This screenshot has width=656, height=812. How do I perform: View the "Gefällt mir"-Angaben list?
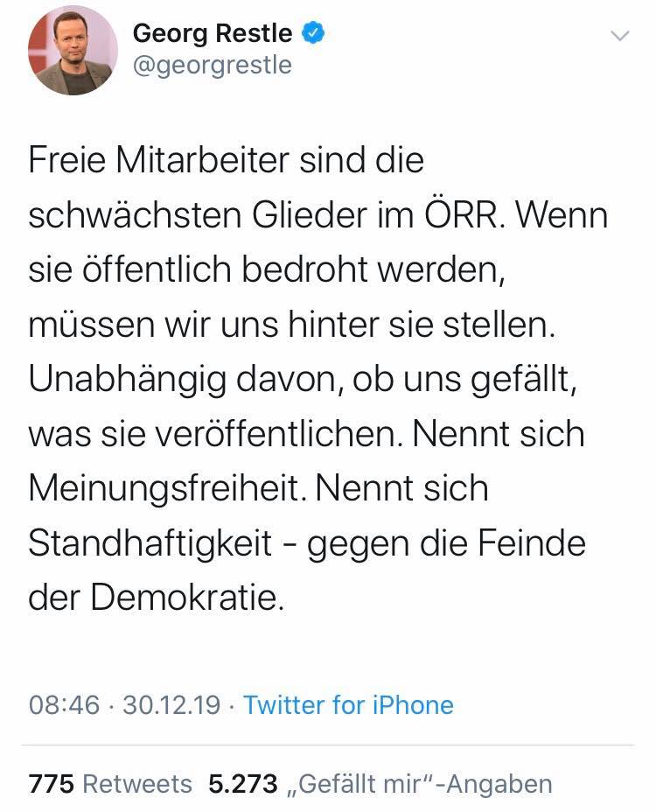[x=419, y=783]
